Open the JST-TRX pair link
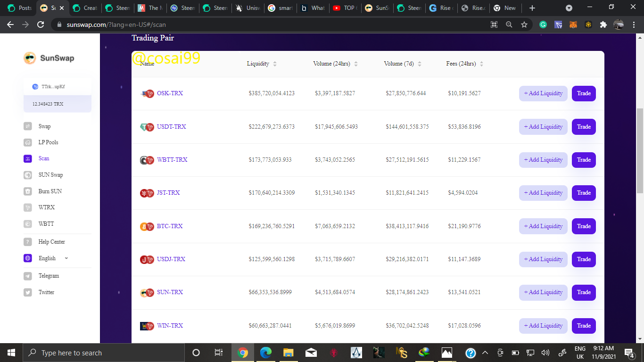The image size is (644, 362). coord(168,193)
